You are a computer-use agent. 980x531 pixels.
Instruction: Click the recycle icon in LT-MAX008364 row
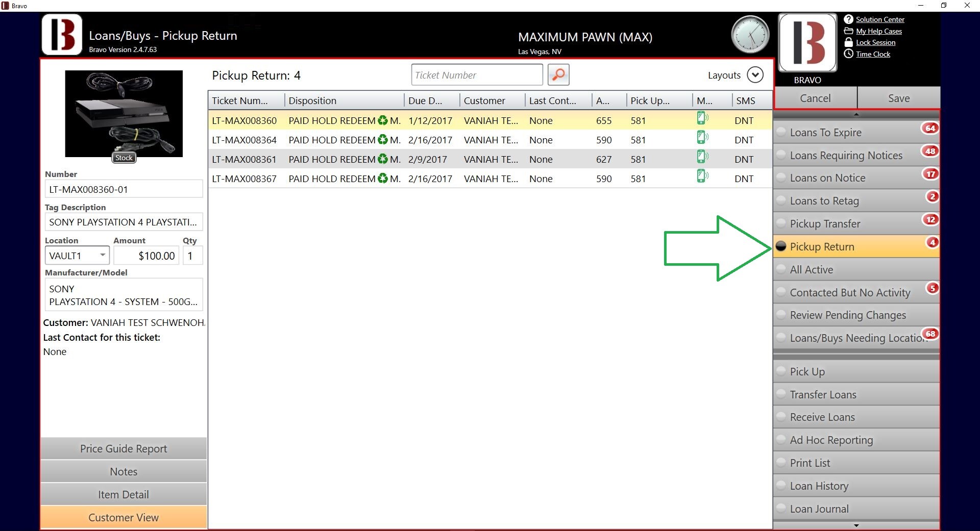pos(383,140)
